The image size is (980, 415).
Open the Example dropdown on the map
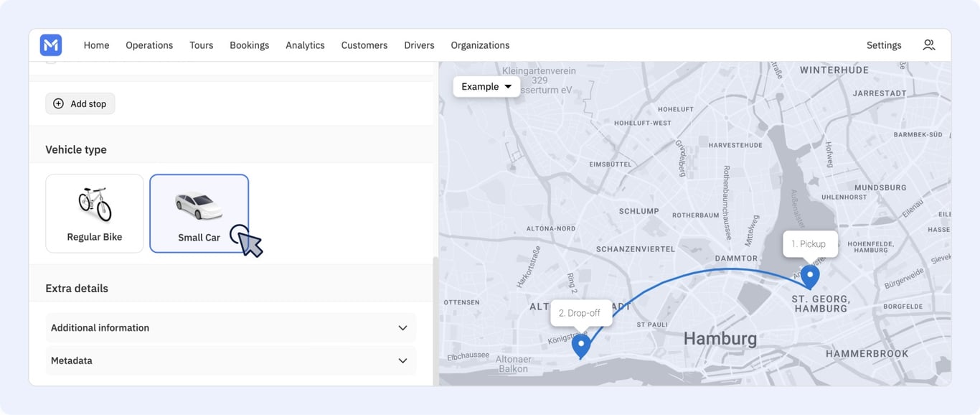click(x=486, y=86)
